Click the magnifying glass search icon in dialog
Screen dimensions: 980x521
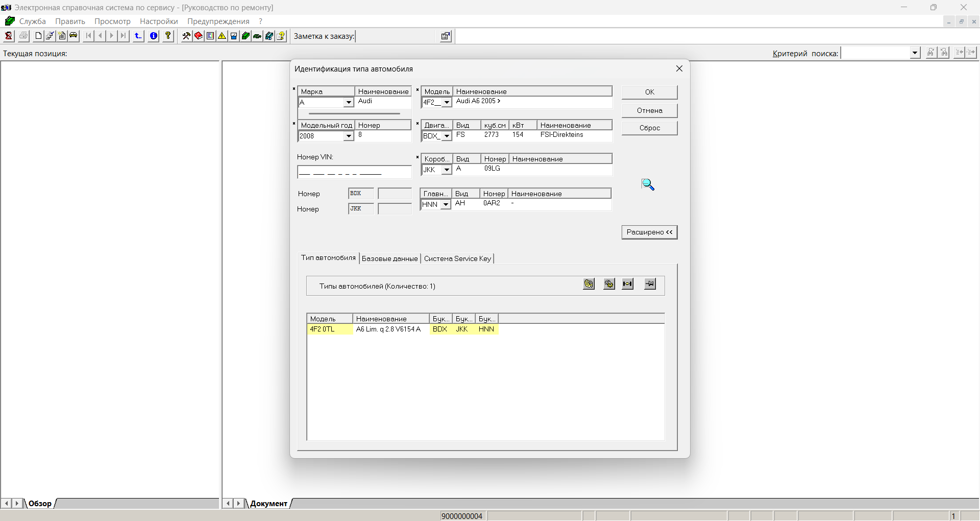click(x=648, y=184)
